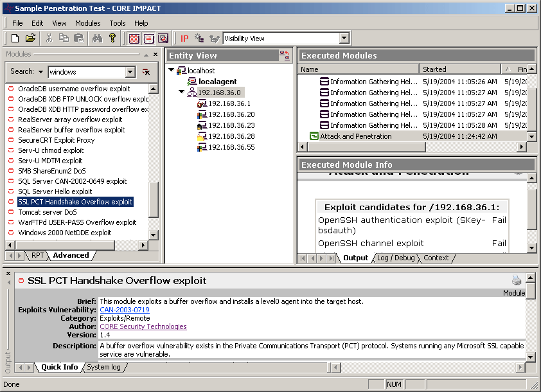Switch to the Context tab
541x392 pixels.
[x=436, y=258]
